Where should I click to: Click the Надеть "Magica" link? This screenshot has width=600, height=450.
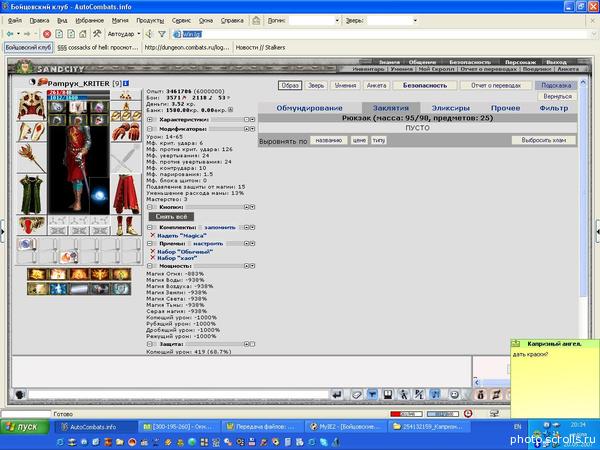click(182, 236)
